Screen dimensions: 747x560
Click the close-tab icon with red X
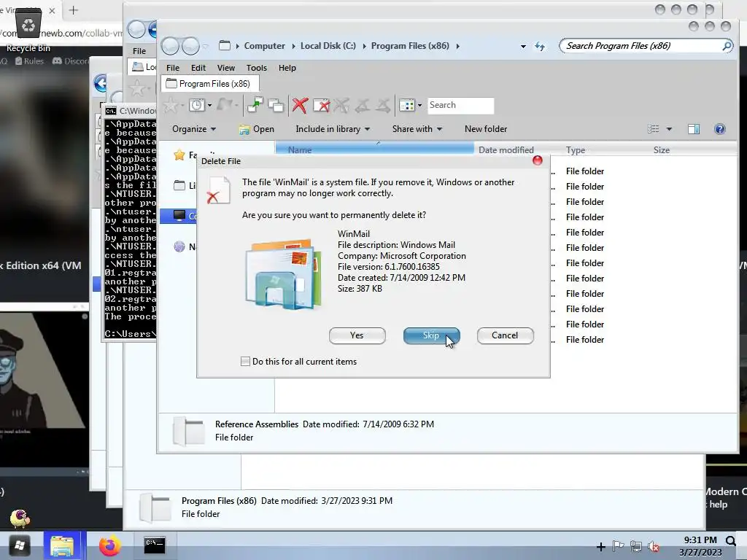321,105
